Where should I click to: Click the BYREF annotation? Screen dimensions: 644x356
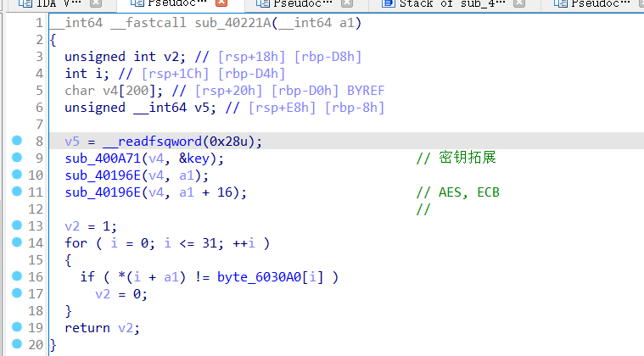[x=366, y=91]
